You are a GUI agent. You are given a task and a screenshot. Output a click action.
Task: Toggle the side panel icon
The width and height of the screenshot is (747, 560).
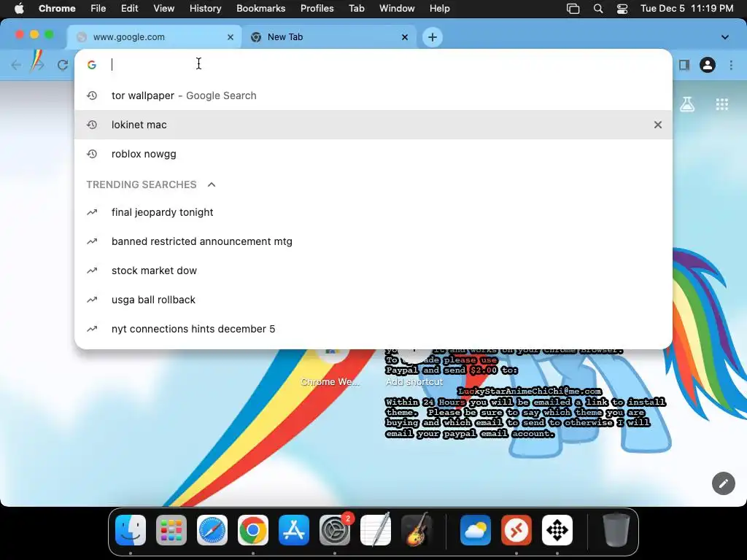pyautogui.click(x=684, y=65)
